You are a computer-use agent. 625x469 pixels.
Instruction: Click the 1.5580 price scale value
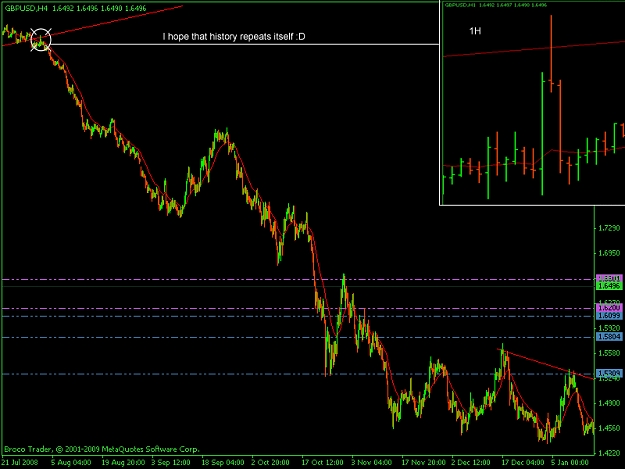click(609, 353)
